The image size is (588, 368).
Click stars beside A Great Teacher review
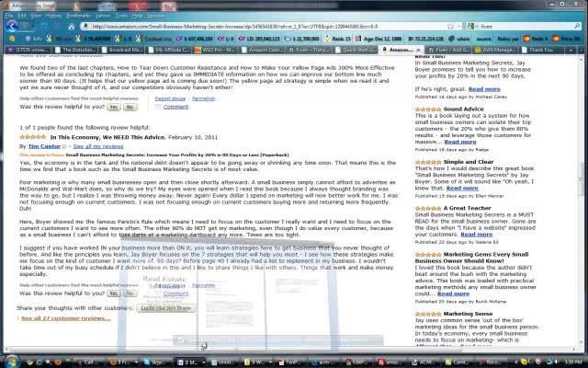[428, 209]
